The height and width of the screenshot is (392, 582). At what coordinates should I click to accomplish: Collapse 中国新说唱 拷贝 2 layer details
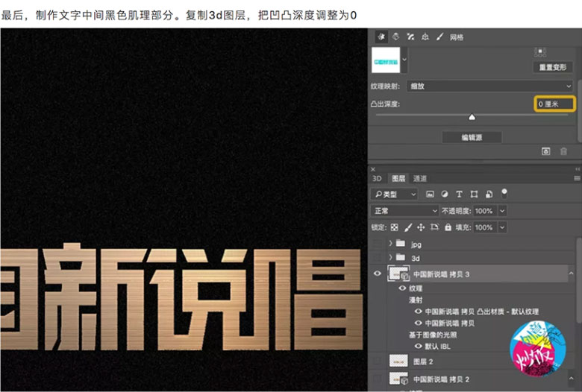pyautogui.click(x=572, y=379)
